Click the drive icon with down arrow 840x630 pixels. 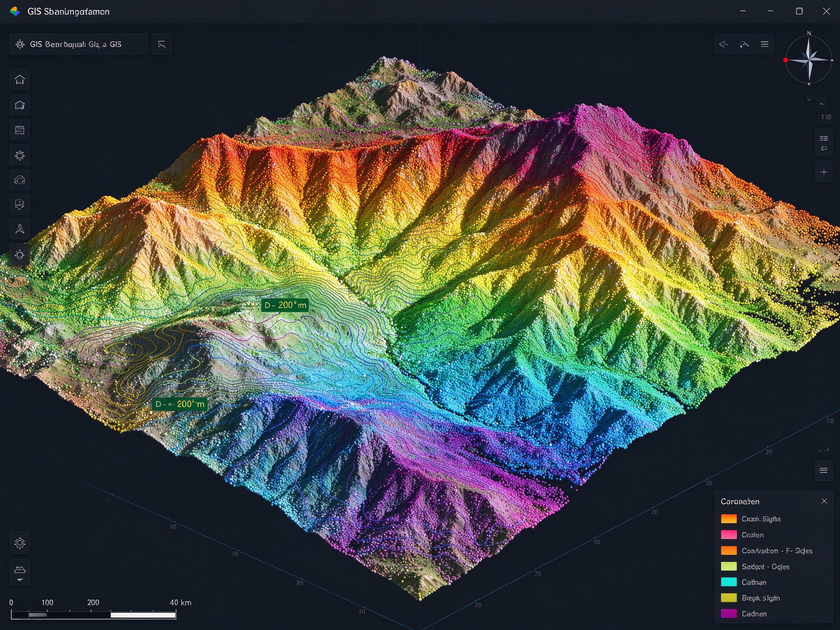coord(20,572)
